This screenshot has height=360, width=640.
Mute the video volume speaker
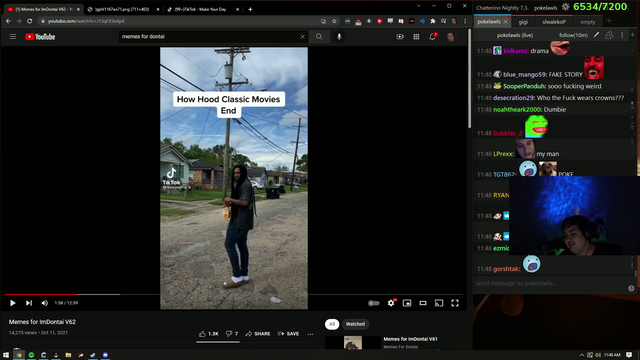44,303
